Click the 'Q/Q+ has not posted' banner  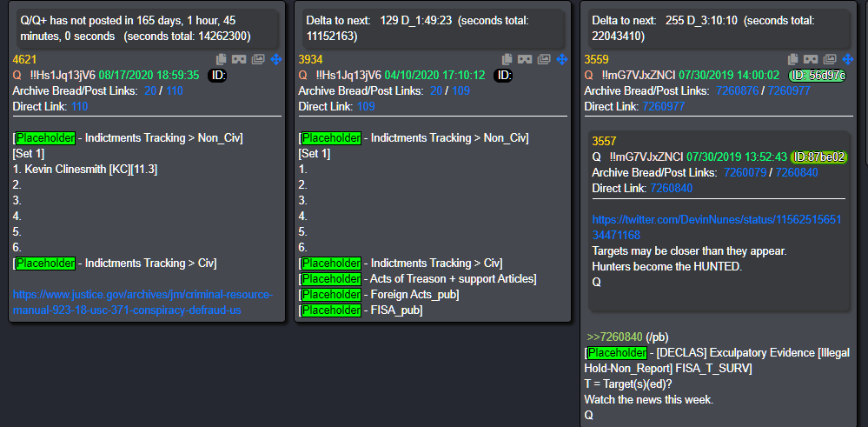click(147, 28)
